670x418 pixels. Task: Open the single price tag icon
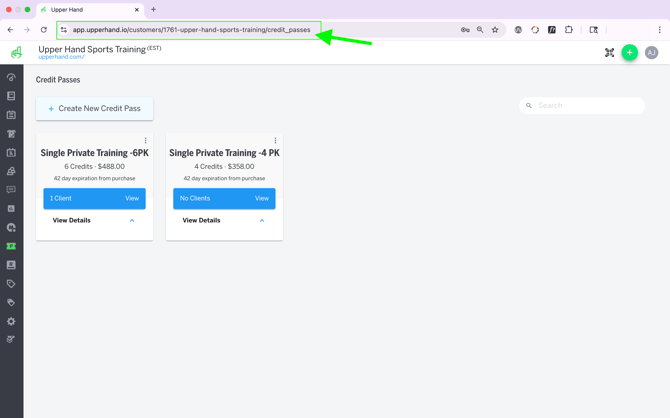(x=11, y=284)
